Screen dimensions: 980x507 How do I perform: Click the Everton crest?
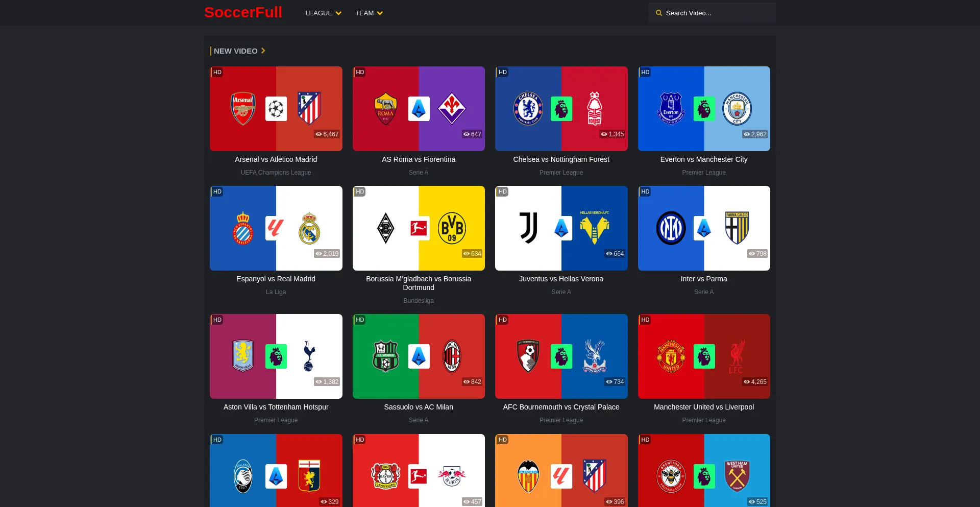click(x=671, y=109)
